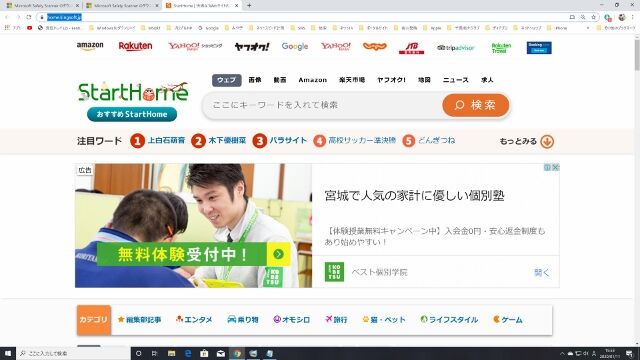This screenshot has width=640, height=360.
Task: Click the Windows taskbar search box
Action: click(x=73, y=353)
